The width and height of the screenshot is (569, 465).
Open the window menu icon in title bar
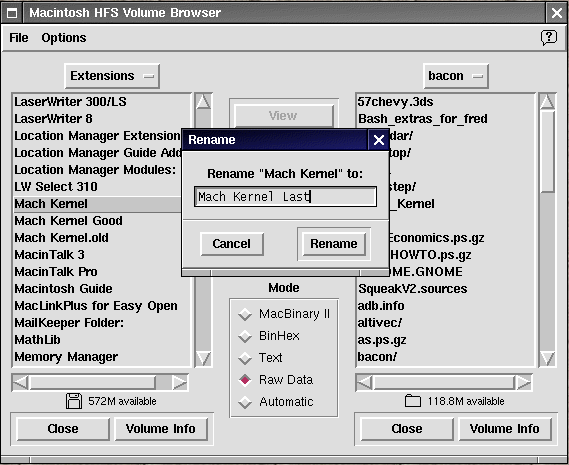[x=12, y=13]
